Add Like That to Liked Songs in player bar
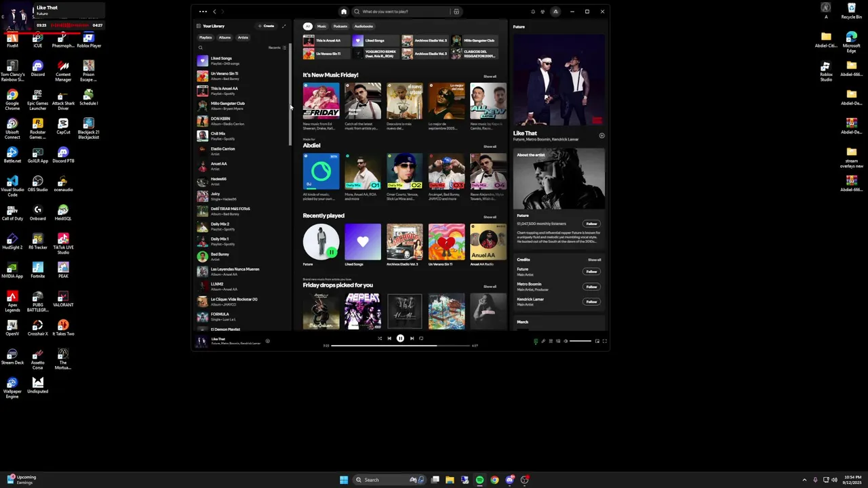The height and width of the screenshot is (488, 868). pyautogui.click(x=268, y=341)
